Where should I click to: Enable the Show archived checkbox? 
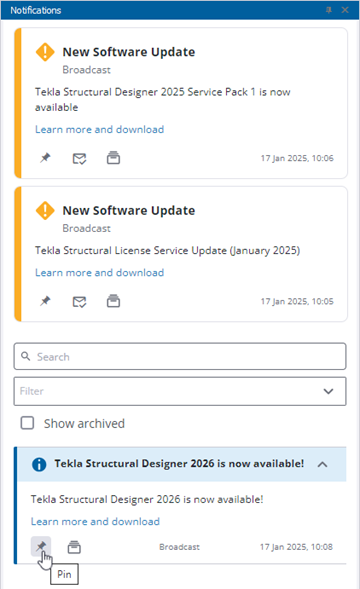(x=27, y=423)
